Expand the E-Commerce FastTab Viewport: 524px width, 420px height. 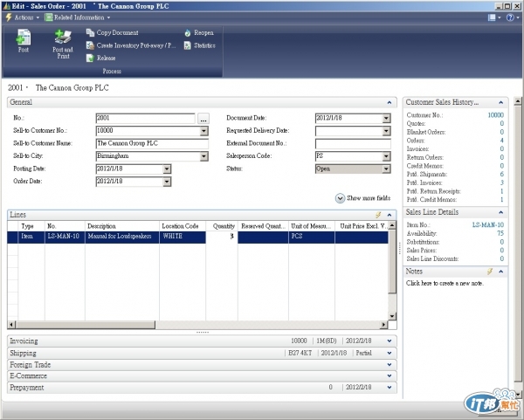[390, 375]
